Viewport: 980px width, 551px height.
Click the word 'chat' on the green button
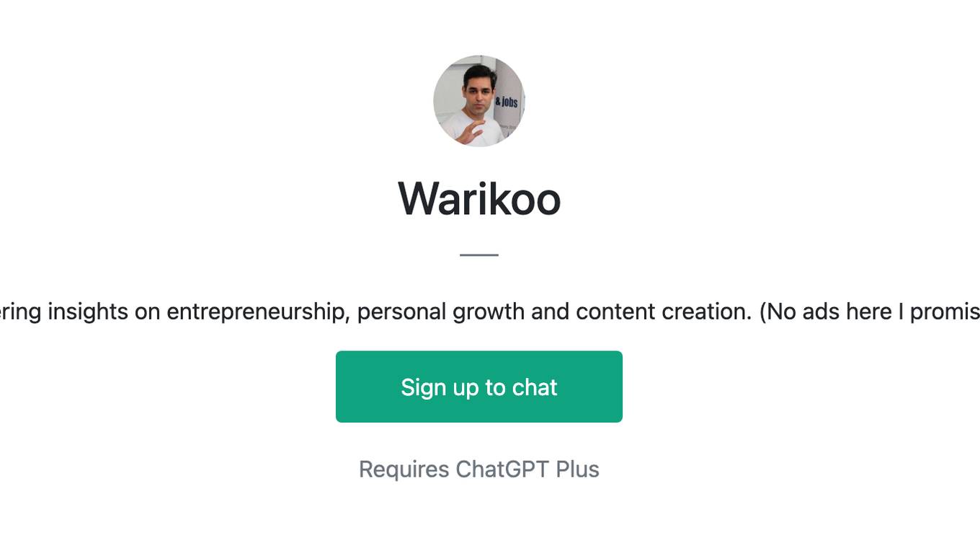(535, 387)
